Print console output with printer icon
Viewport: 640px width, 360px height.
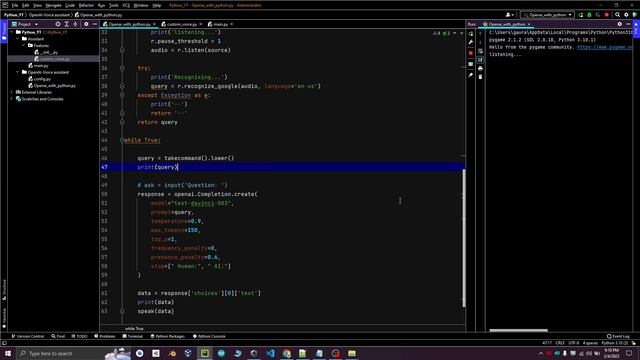click(480, 68)
